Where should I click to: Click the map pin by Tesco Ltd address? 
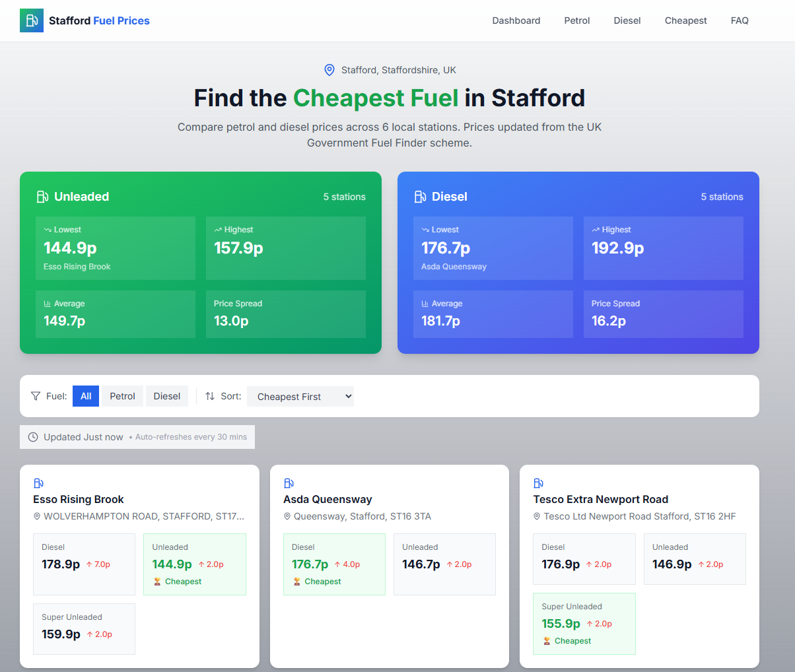coord(537,516)
